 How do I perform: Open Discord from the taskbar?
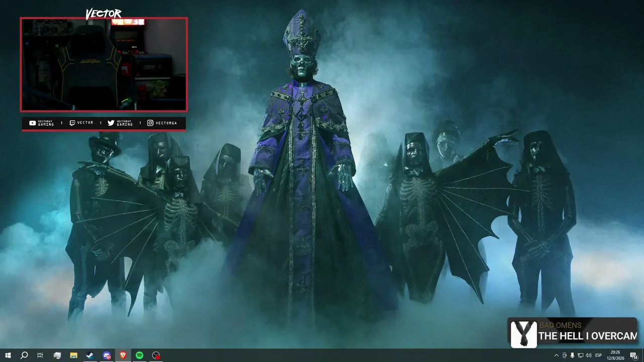[x=106, y=355]
